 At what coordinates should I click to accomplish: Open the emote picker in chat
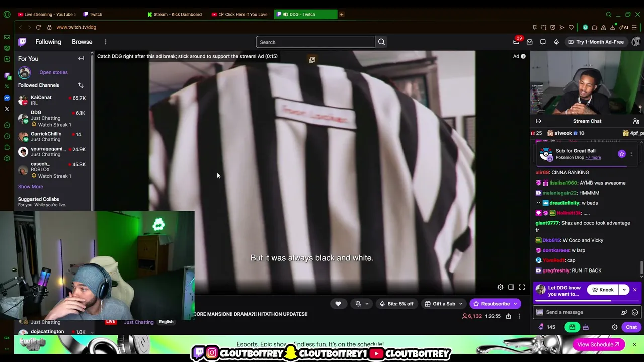click(x=635, y=312)
